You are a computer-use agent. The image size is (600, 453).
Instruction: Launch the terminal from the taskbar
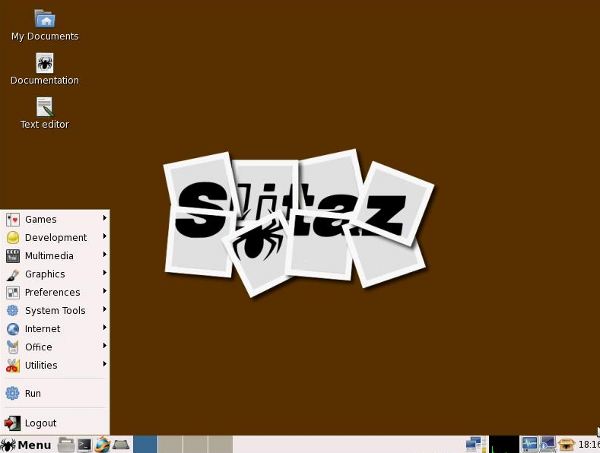pos(84,445)
